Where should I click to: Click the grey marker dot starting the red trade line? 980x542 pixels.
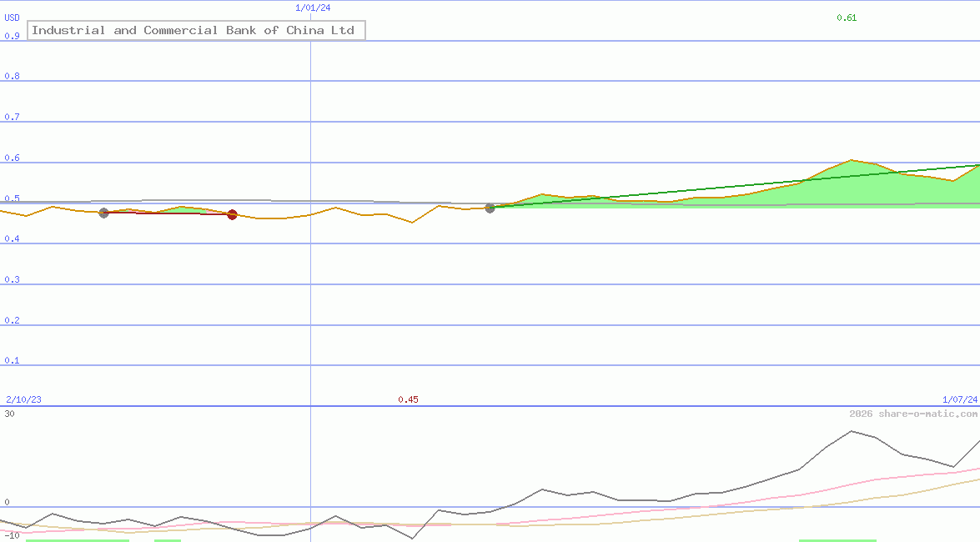(103, 213)
